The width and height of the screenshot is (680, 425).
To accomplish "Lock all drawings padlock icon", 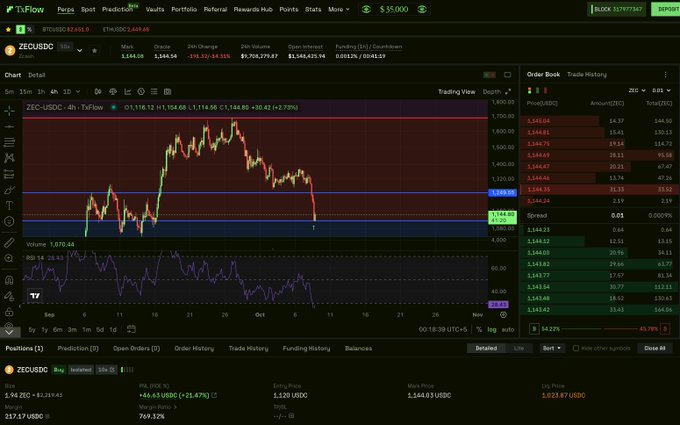I will 9,311.
